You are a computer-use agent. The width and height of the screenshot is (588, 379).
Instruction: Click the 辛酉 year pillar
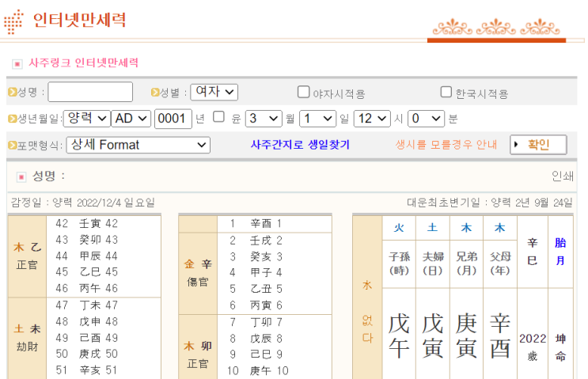tap(500, 336)
